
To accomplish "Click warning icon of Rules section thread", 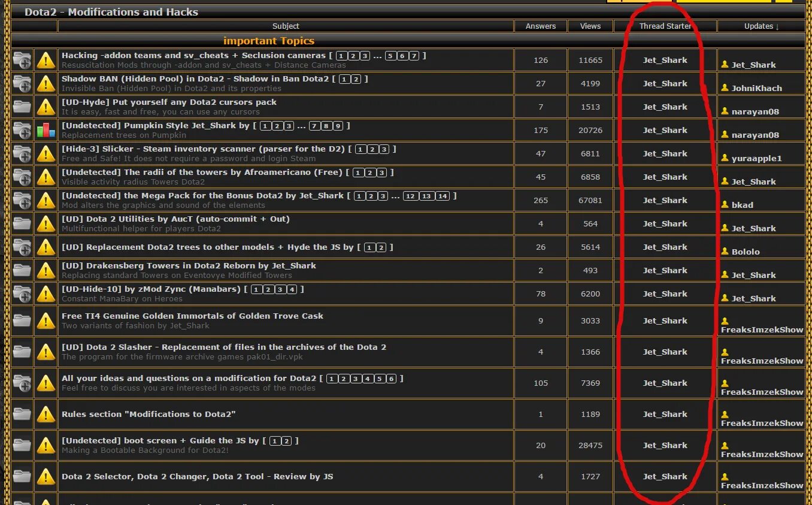I will pyautogui.click(x=46, y=414).
